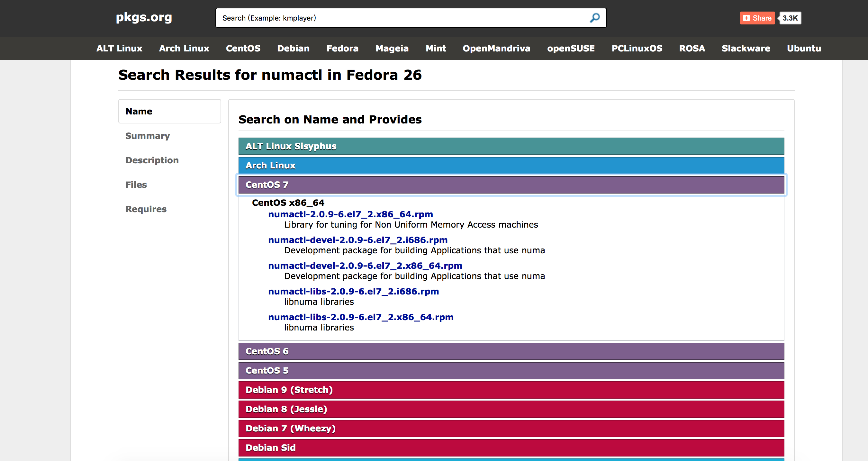This screenshot has width=868, height=461.
Task: Click 'Search Results for numactl in Fedora 26' title
Action: (270, 75)
